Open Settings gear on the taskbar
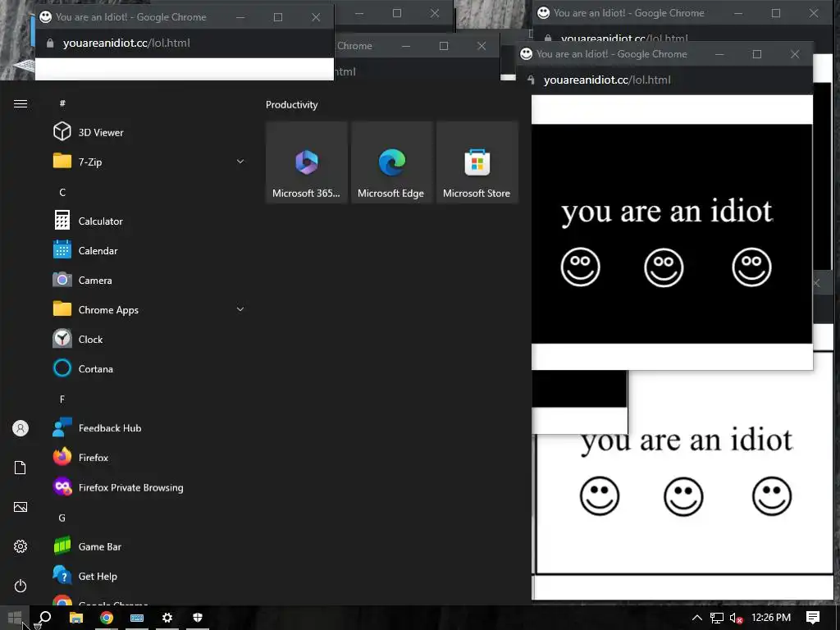This screenshot has height=630, width=840. tap(167, 618)
